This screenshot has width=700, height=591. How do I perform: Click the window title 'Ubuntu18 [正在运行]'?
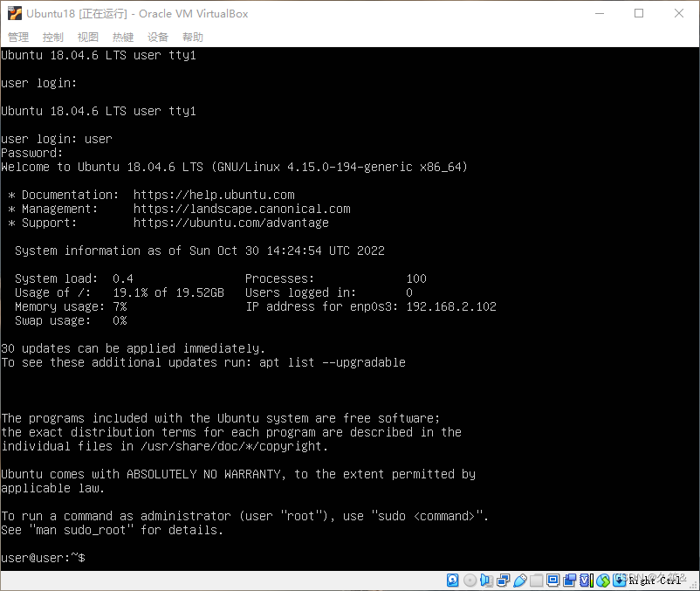pyautogui.click(x=76, y=13)
